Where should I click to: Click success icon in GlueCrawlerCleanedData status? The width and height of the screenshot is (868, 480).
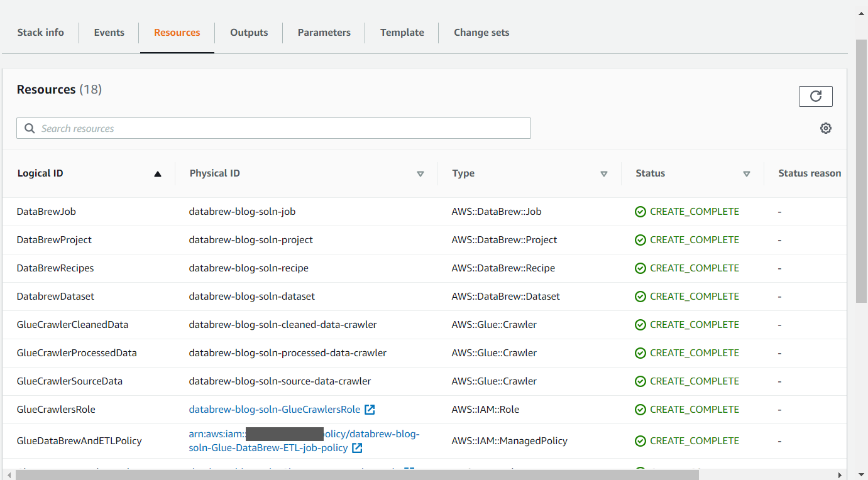640,325
